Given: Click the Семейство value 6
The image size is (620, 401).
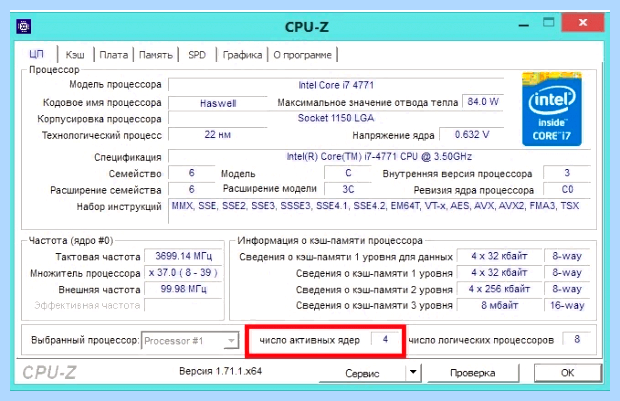Looking at the screenshot, I should pyautogui.click(x=192, y=173).
